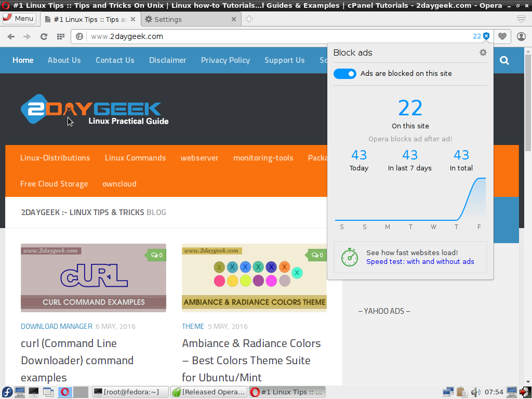Toggle 'Ads are blocked on this site' switch
This screenshot has height=399, width=532.
tap(345, 74)
